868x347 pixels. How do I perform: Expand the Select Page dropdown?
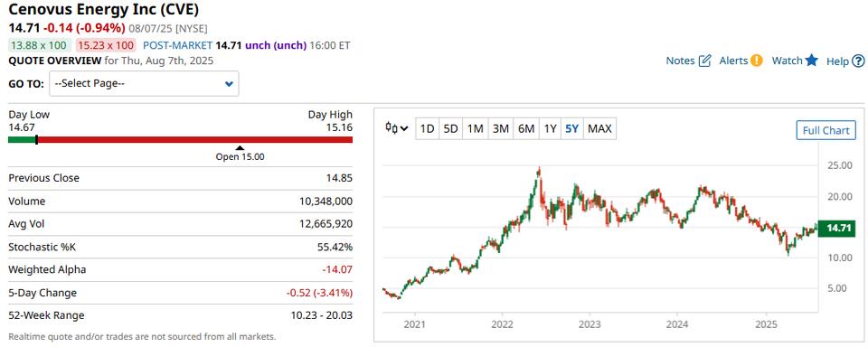(144, 83)
